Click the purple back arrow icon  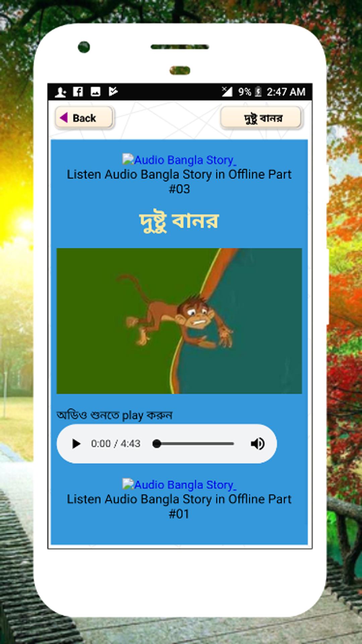coord(64,118)
